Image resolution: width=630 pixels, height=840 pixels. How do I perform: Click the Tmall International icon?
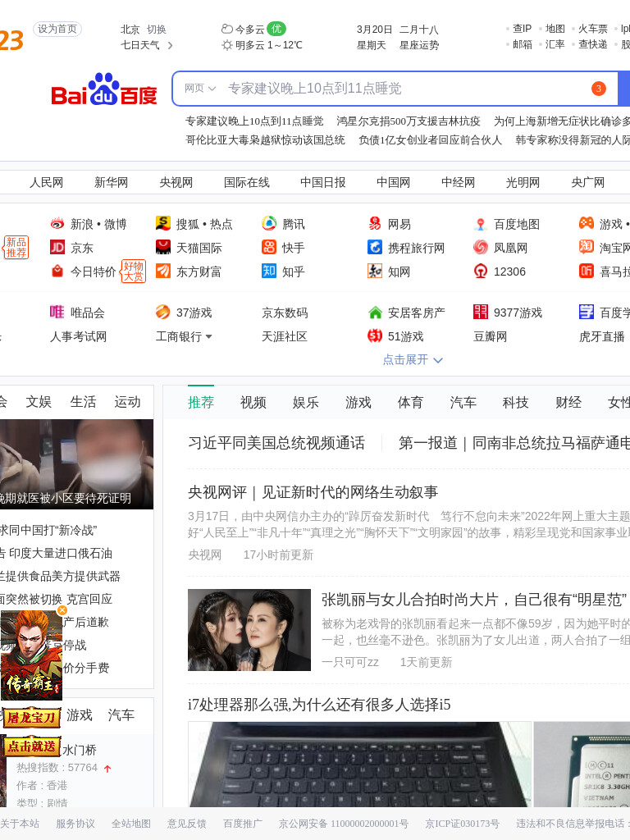(x=163, y=248)
